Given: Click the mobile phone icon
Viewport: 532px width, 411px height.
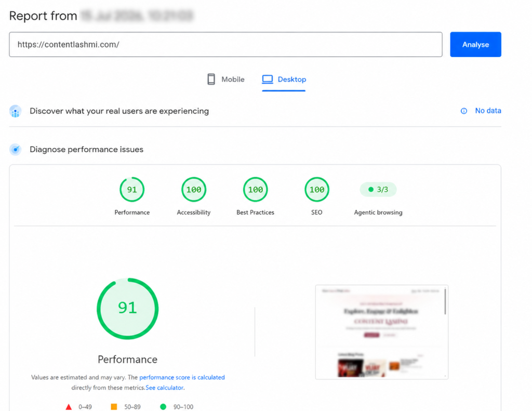Looking at the screenshot, I should click(x=211, y=79).
